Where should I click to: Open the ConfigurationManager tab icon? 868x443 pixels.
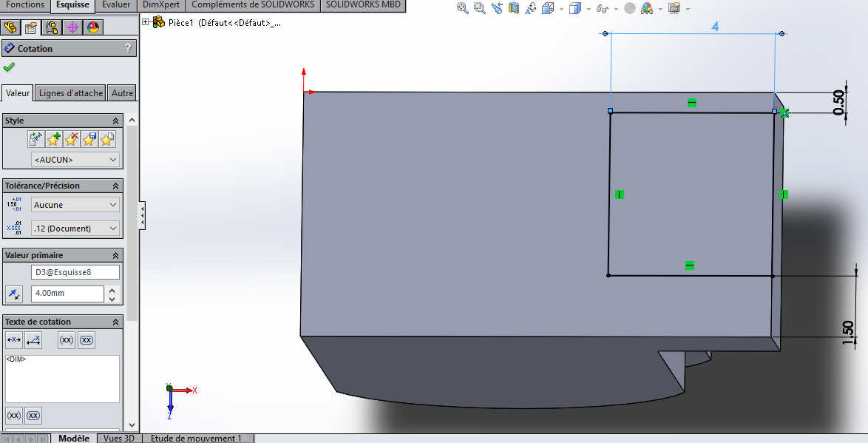(x=52, y=27)
